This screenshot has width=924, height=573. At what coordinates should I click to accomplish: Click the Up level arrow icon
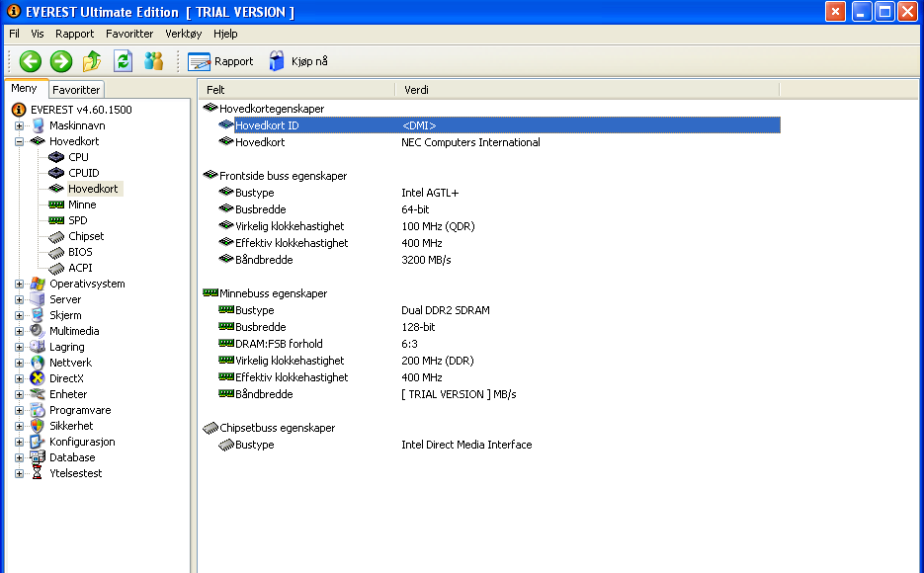tap(92, 61)
